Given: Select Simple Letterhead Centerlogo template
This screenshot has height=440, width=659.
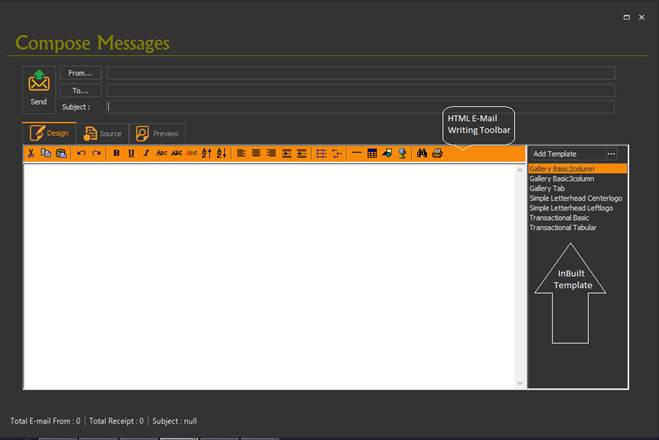Looking at the screenshot, I should coord(576,198).
